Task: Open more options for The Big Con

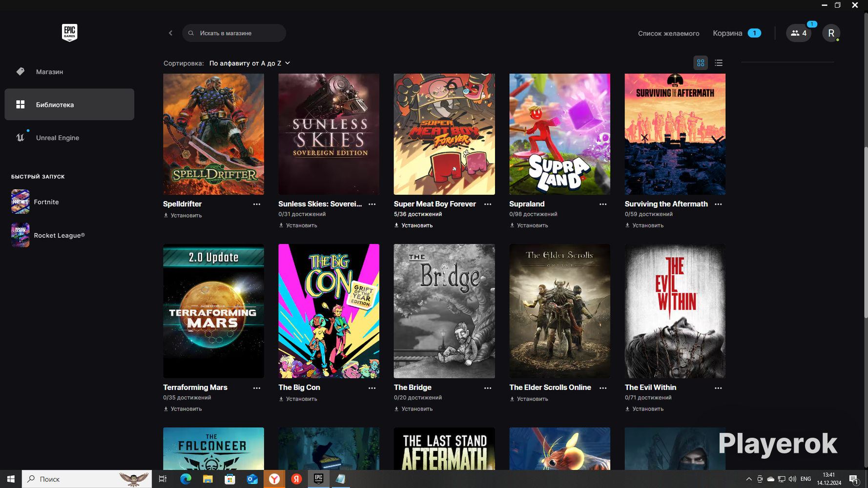Action: [372, 388]
